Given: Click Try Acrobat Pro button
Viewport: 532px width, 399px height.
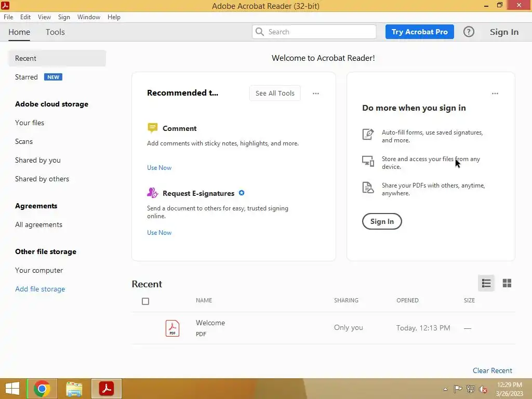Looking at the screenshot, I should (419, 32).
